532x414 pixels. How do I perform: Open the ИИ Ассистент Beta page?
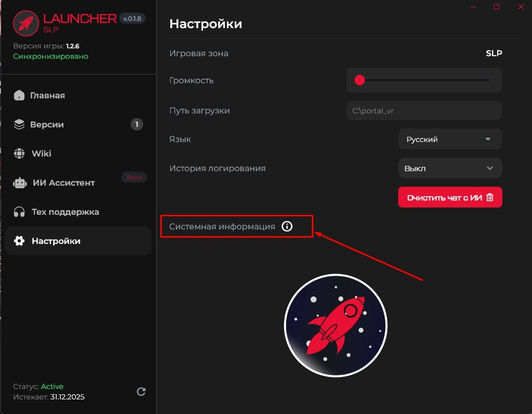[78, 183]
